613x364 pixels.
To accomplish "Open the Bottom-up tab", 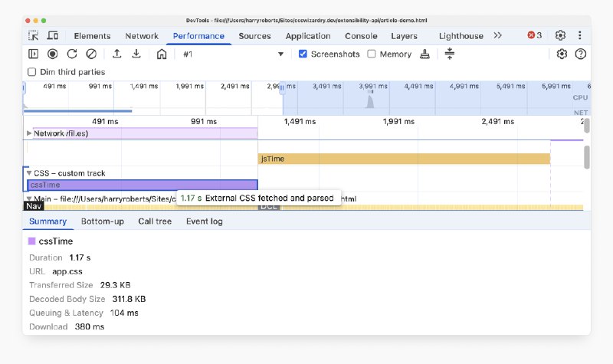I will tap(103, 221).
